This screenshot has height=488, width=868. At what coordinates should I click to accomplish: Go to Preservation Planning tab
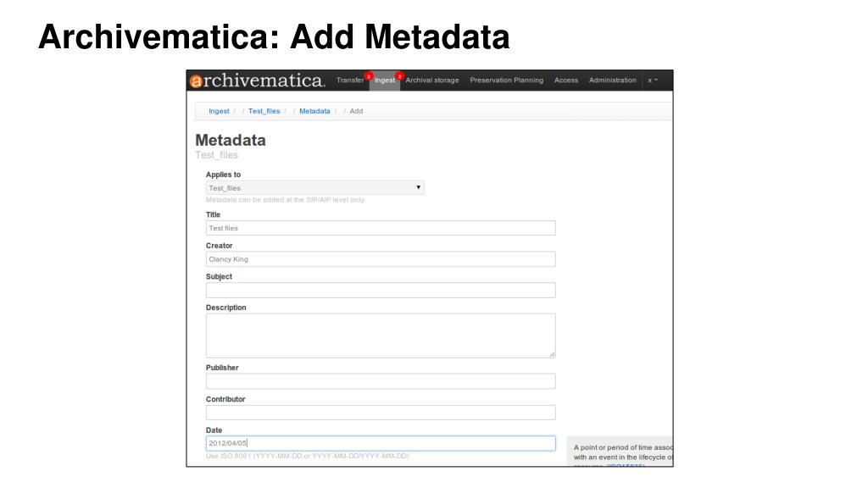[507, 80]
